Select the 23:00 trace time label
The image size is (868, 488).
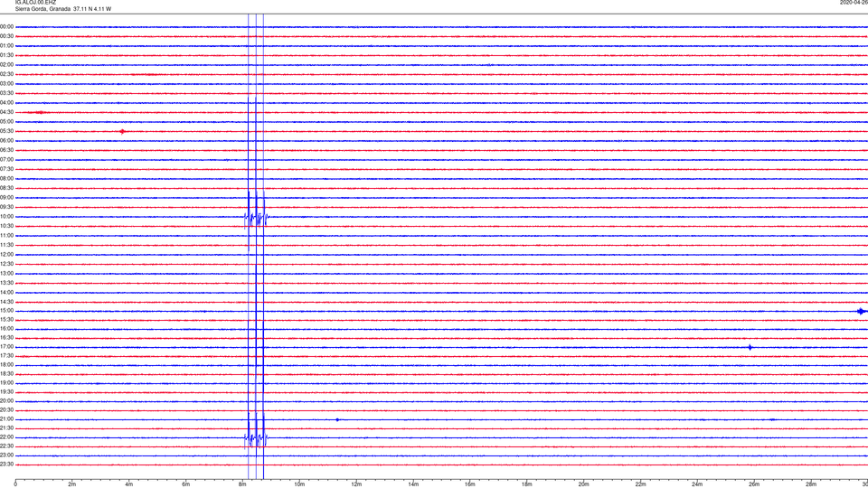tap(6, 455)
